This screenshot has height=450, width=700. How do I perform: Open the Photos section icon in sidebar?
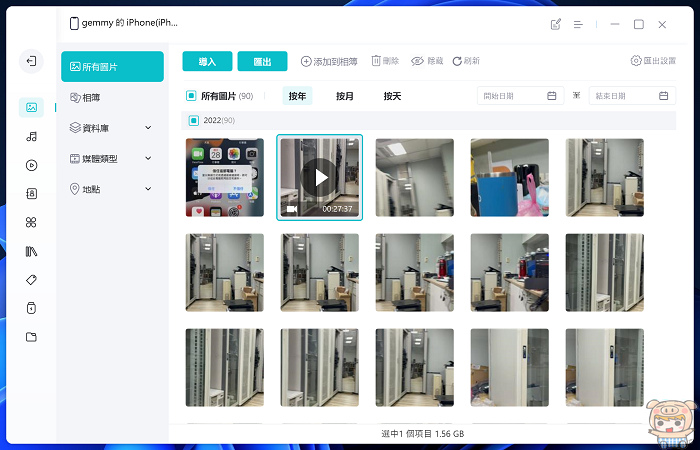point(31,107)
